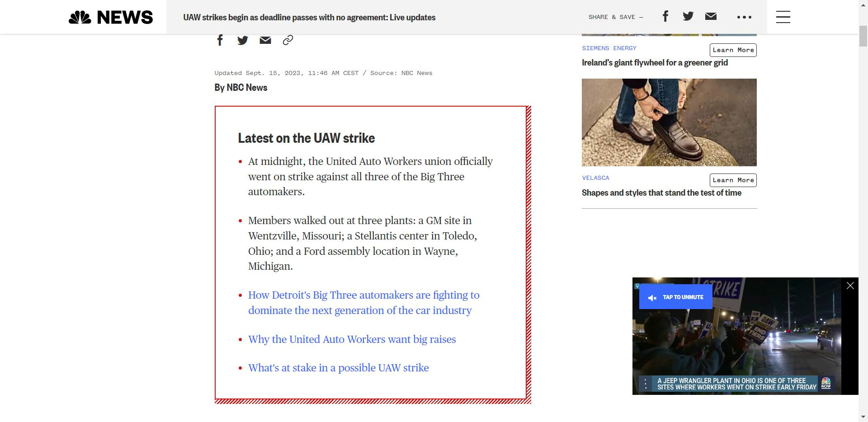The width and height of the screenshot is (868, 422).
Task: Open 'What's at stake' UAW strike link
Action: click(338, 368)
